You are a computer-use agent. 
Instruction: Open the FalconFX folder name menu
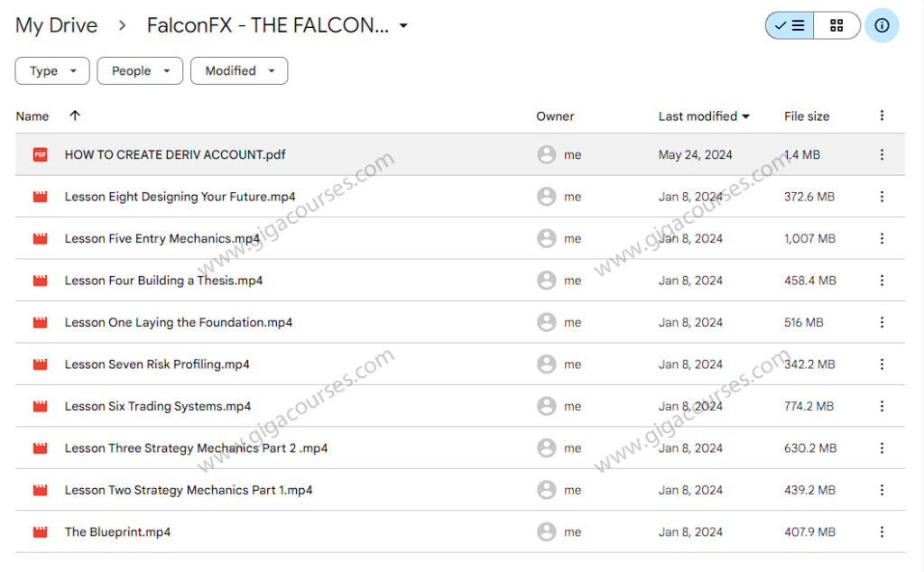(402, 25)
